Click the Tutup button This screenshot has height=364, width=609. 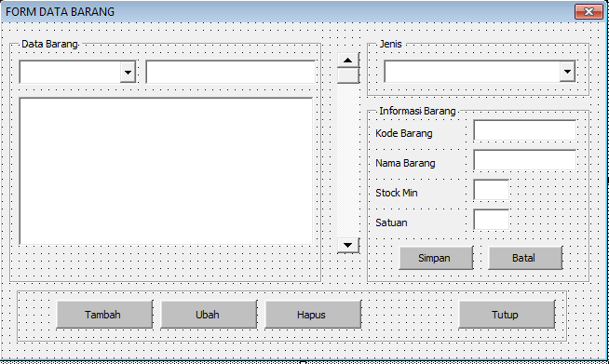click(507, 315)
